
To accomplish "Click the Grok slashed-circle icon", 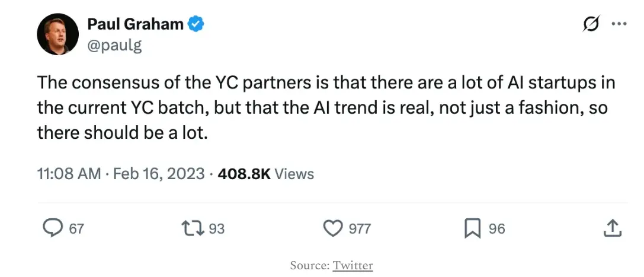I will (591, 24).
